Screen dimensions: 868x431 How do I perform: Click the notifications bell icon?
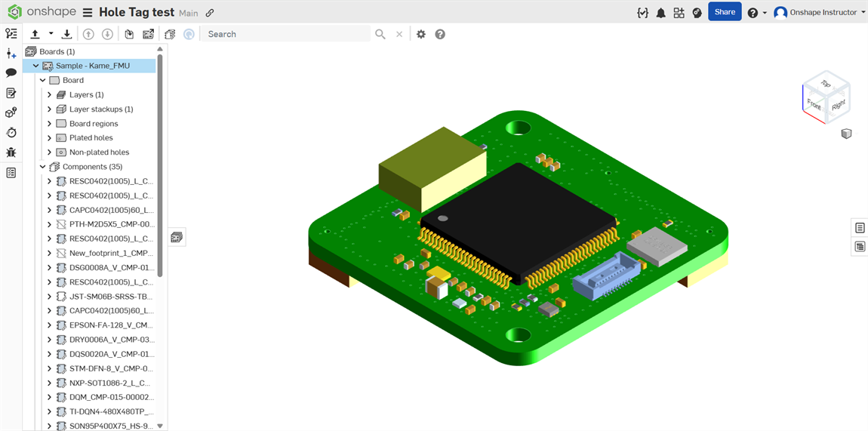(x=661, y=13)
